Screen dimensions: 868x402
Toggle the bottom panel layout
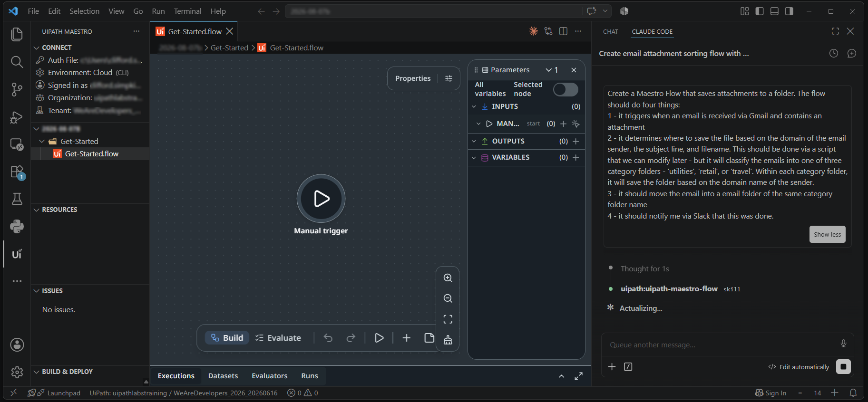tap(774, 11)
